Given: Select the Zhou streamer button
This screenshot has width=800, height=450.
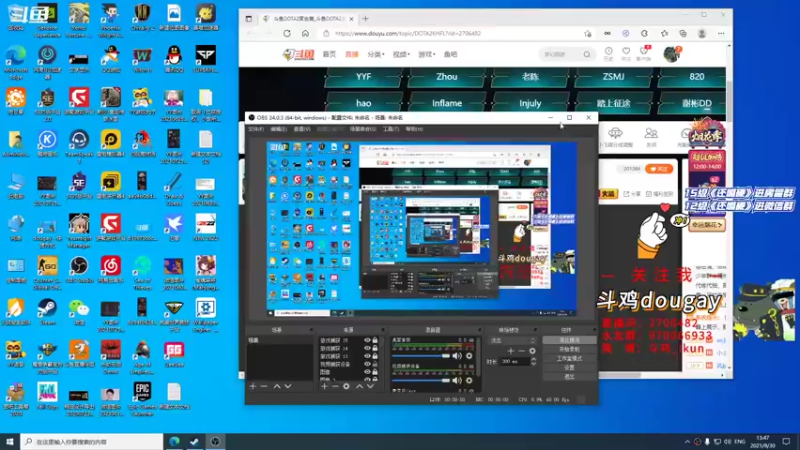Looking at the screenshot, I should pyautogui.click(x=446, y=77).
